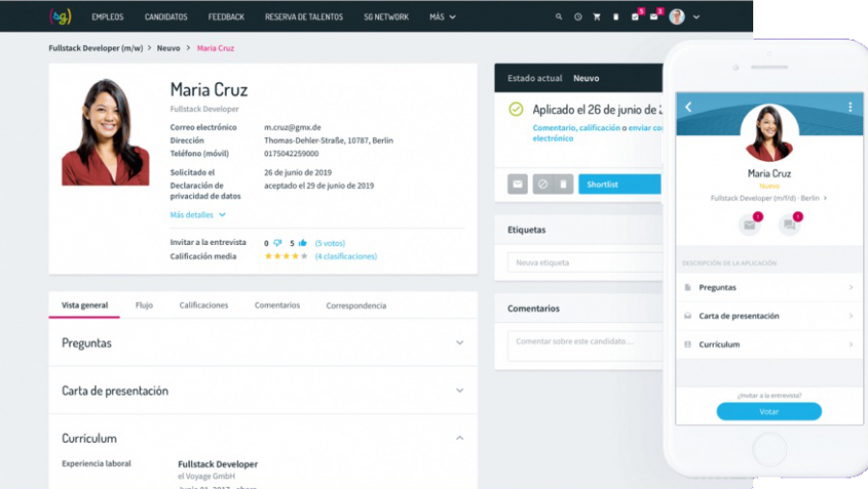This screenshot has height=489, width=868.
Task: Open RESERVA DE TALENTOS menu
Action: pyautogui.click(x=304, y=17)
